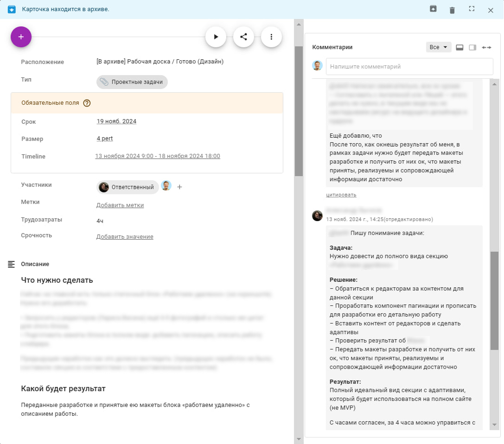
Task: Click the comments scrollbar thumb
Action: [494, 301]
